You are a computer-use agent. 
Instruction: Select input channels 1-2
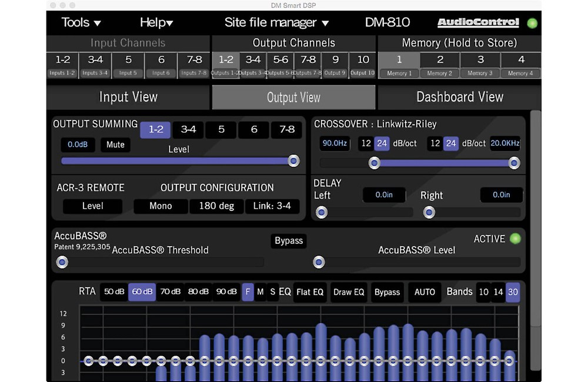(x=62, y=65)
